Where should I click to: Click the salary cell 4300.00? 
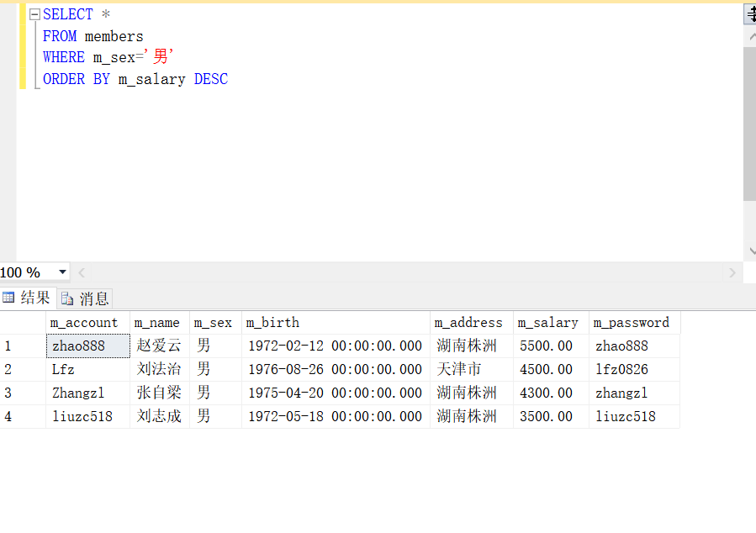pyautogui.click(x=551, y=393)
